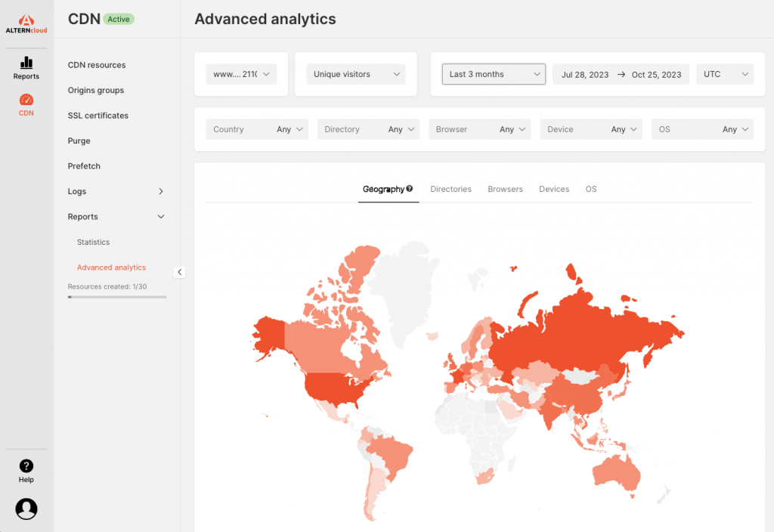Click the ALTERNcloud logo icon
This screenshot has width=774, height=532.
[x=26, y=20]
